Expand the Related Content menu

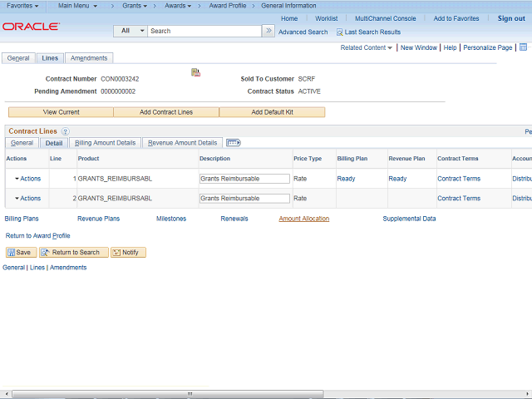point(366,47)
